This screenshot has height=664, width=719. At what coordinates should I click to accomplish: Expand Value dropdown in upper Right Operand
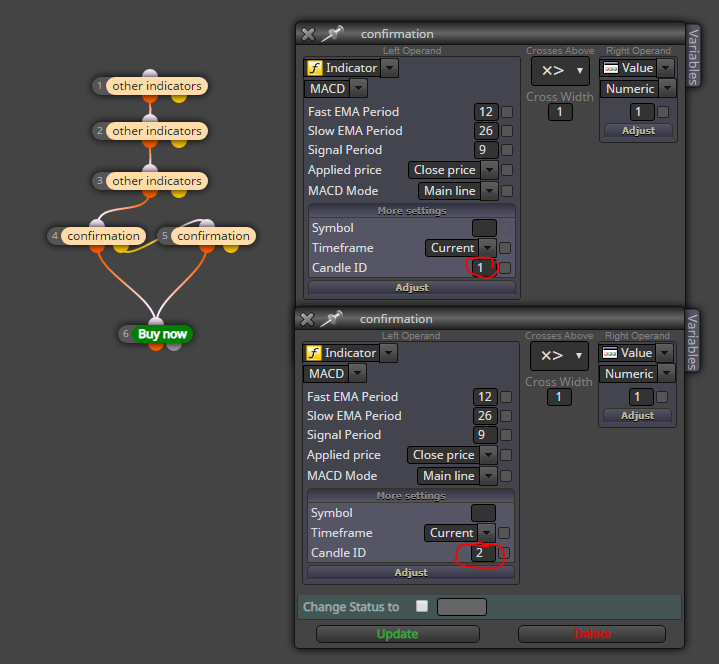click(x=666, y=68)
